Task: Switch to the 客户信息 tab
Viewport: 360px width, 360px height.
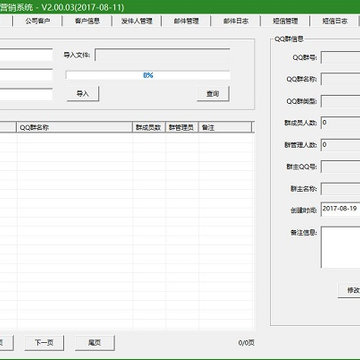Action: 87,21
